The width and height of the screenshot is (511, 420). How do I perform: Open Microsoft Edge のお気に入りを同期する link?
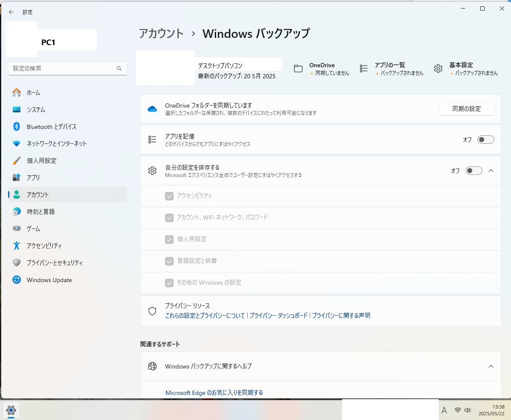click(214, 393)
